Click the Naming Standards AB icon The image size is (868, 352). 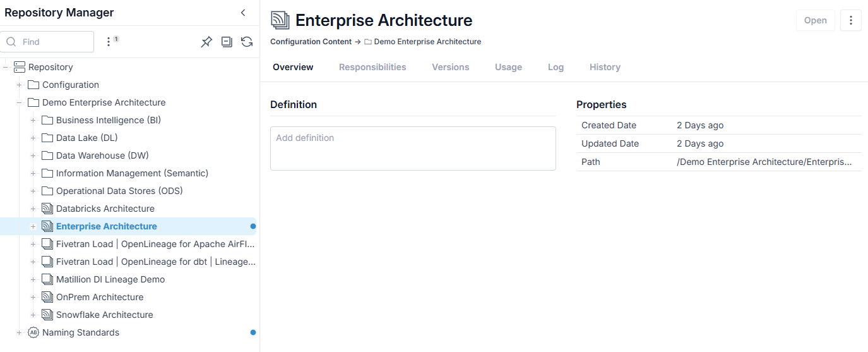click(x=33, y=332)
